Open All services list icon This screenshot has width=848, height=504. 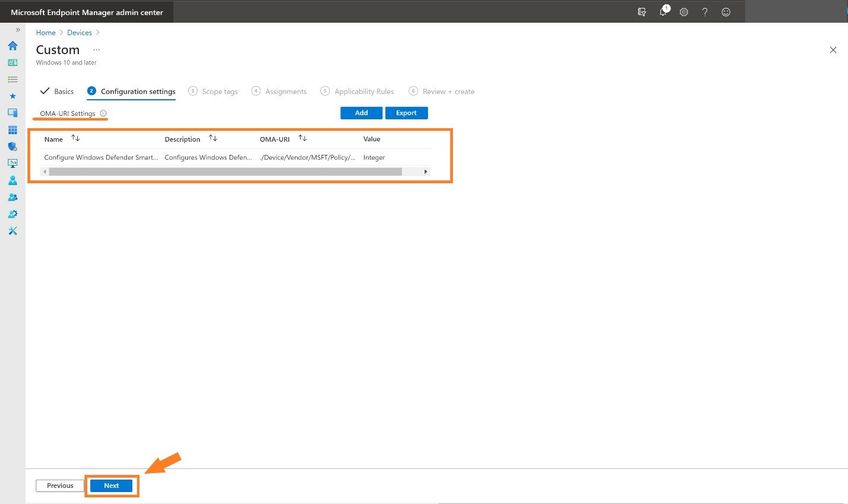click(12, 79)
